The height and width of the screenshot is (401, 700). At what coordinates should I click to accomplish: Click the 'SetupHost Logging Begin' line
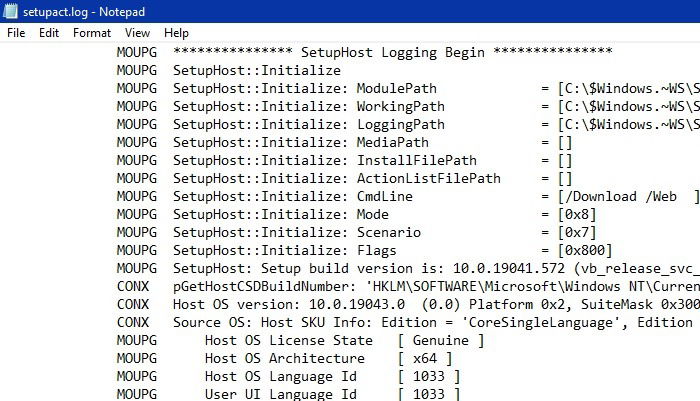(393, 52)
